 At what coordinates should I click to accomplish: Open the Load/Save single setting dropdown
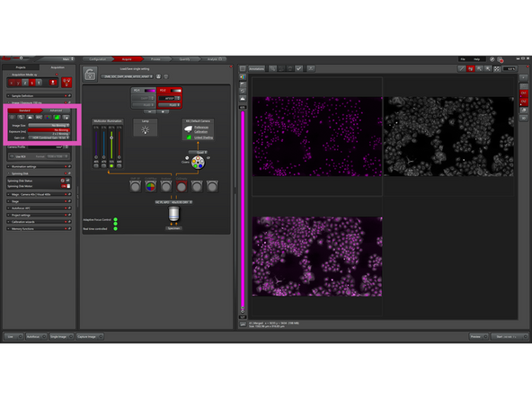(x=128, y=76)
